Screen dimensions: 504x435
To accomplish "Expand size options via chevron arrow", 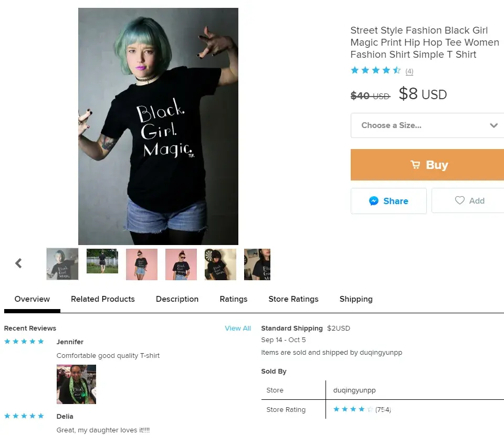I will point(493,125).
